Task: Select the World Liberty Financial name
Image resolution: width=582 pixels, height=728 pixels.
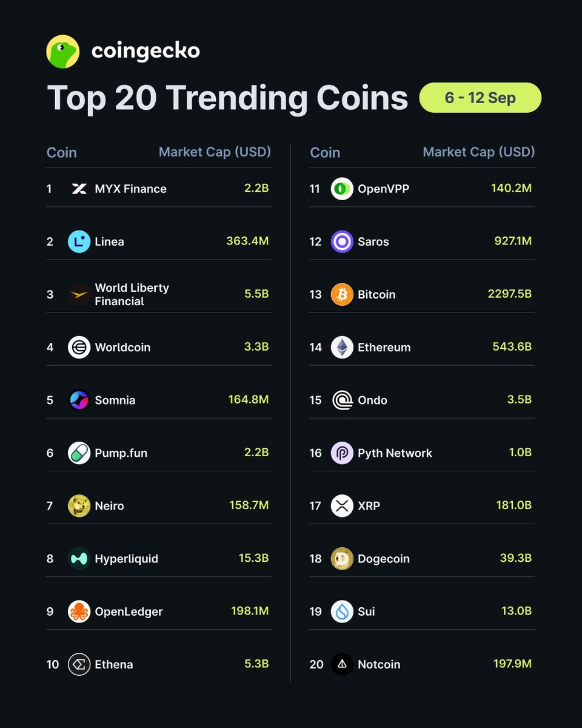Action: point(132,294)
